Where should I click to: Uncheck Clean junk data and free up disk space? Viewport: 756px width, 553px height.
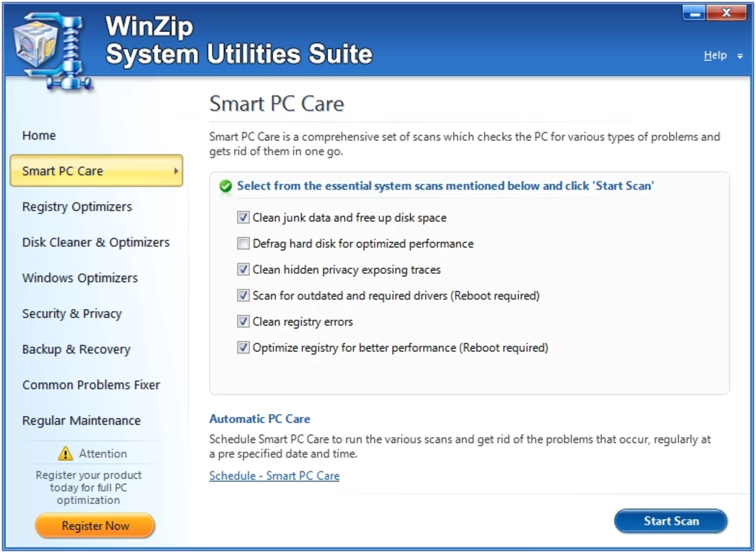coord(243,217)
